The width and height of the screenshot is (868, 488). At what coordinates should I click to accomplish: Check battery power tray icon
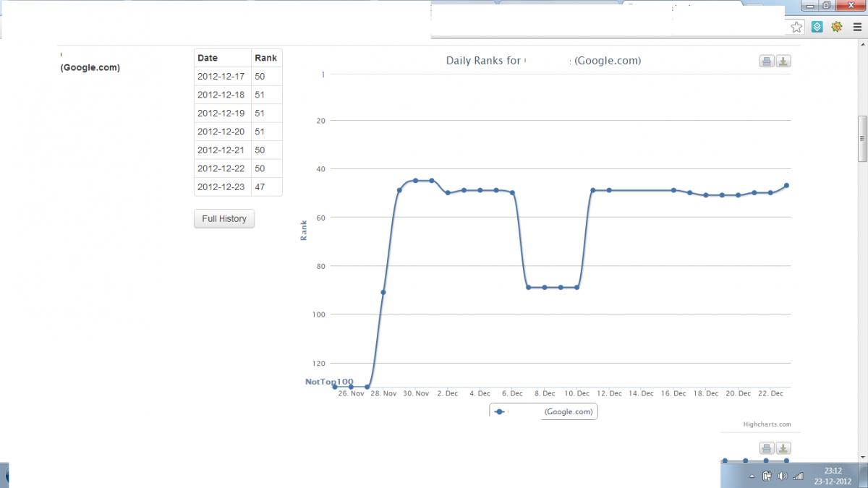tap(767, 476)
